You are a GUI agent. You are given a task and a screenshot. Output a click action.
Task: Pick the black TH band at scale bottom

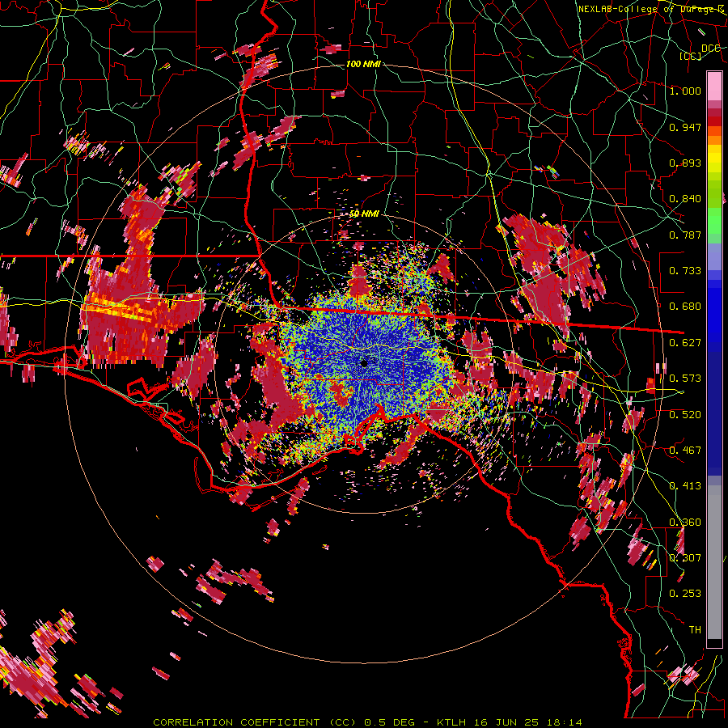[x=714, y=643]
